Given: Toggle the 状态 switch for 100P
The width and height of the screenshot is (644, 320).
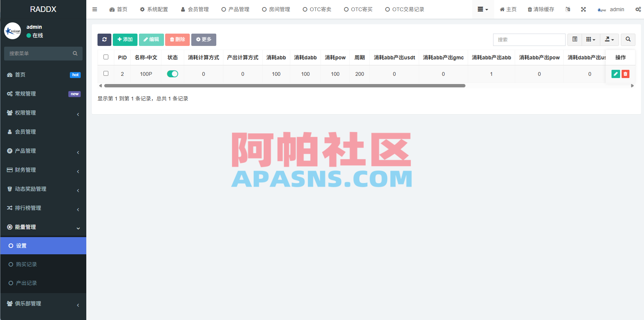Looking at the screenshot, I should tap(173, 74).
